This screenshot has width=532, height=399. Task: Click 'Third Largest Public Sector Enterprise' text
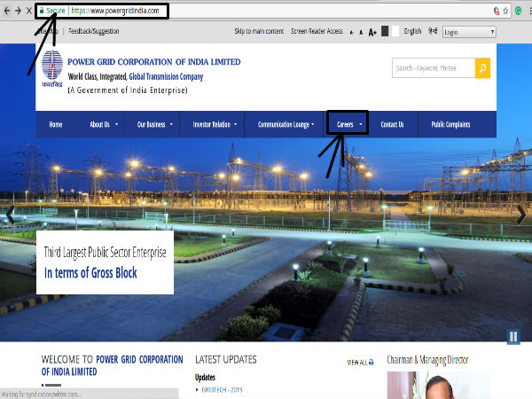click(x=106, y=253)
